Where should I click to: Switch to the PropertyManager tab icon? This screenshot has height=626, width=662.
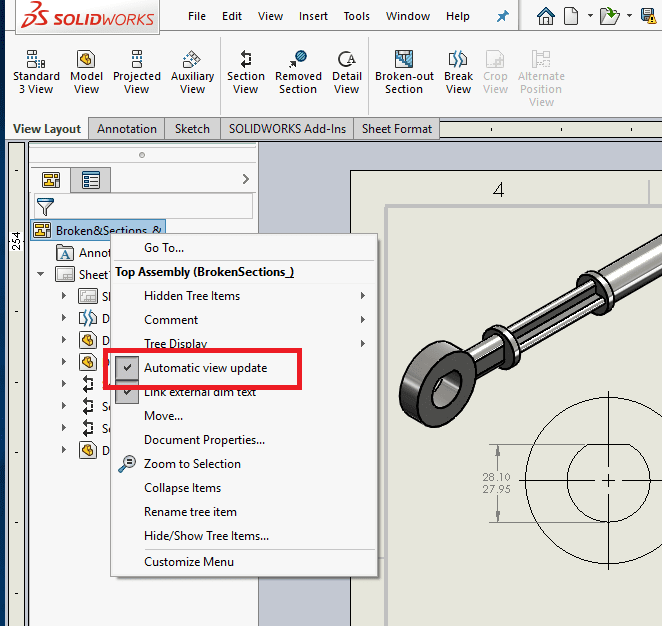(x=91, y=180)
